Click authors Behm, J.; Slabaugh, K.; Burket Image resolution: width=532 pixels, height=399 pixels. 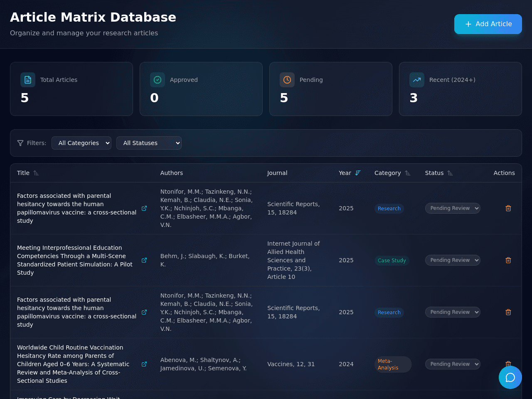coord(205,260)
